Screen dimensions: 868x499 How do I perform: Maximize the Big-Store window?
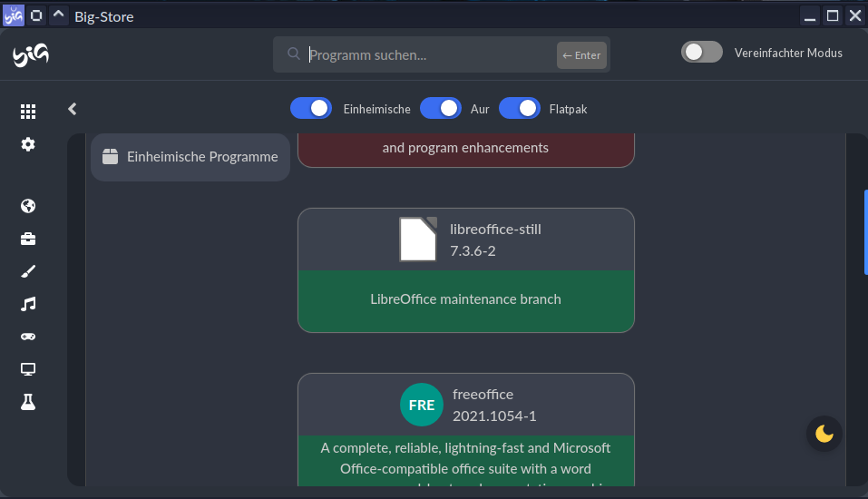pos(833,15)
